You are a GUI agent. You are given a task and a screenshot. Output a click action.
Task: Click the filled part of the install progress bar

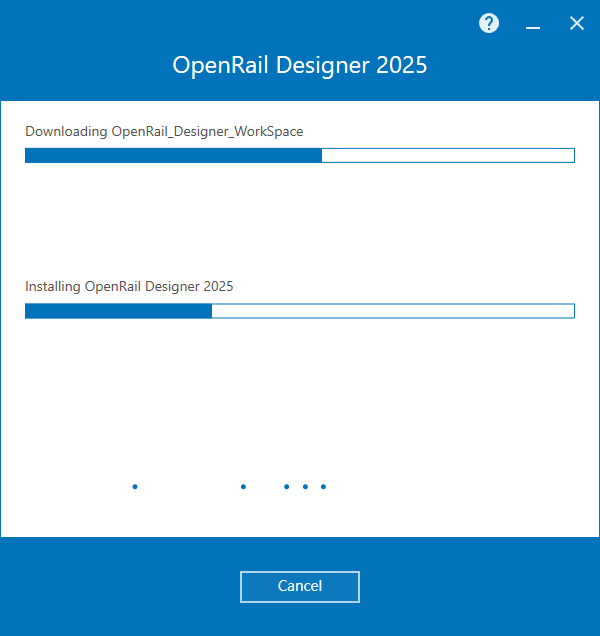tap(118, 311)
